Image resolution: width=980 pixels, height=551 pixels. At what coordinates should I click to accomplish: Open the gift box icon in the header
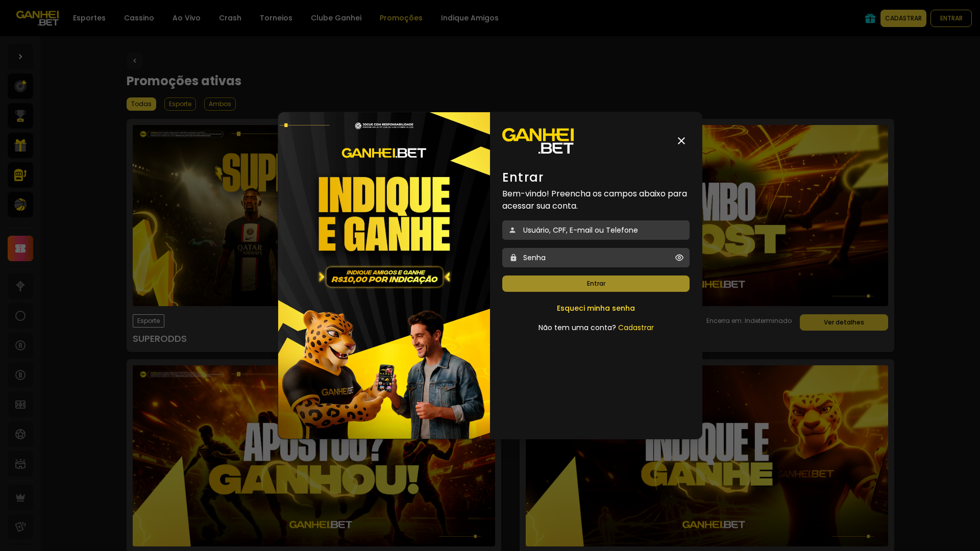[870, 18]
